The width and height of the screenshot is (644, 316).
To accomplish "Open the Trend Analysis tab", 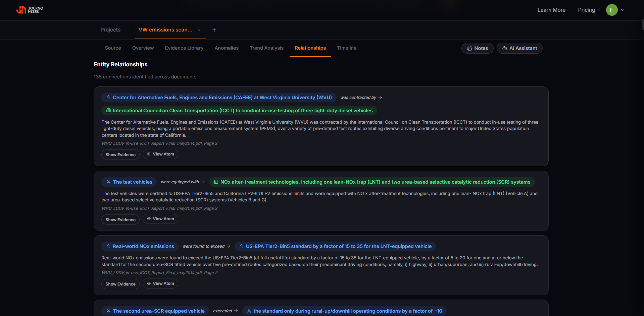I will (266, 48).
